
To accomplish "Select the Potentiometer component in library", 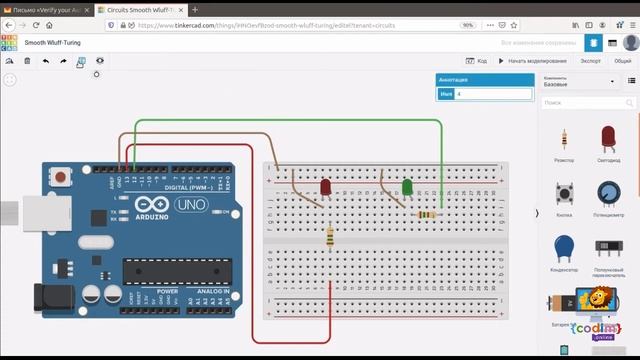I will tap(608, 199).
